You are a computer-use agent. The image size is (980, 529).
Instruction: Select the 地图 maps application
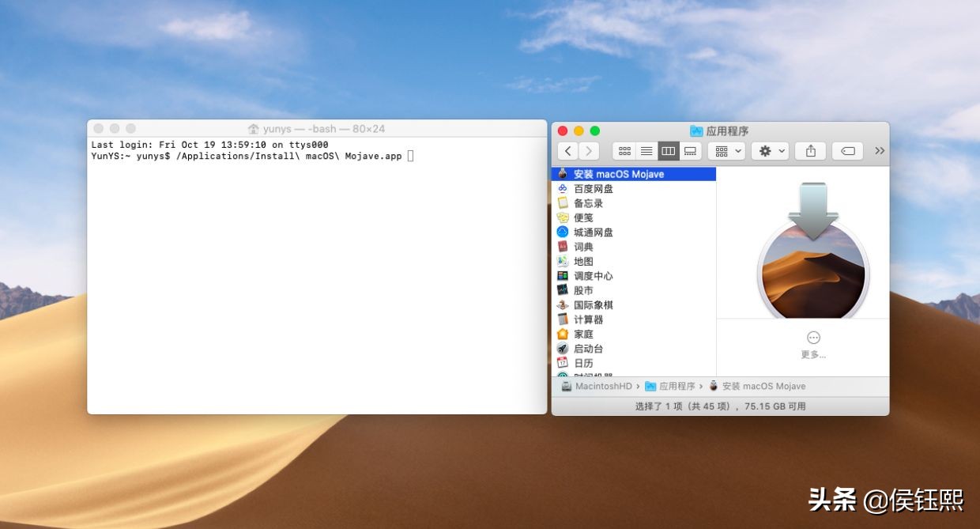click(x=585, y=260)
